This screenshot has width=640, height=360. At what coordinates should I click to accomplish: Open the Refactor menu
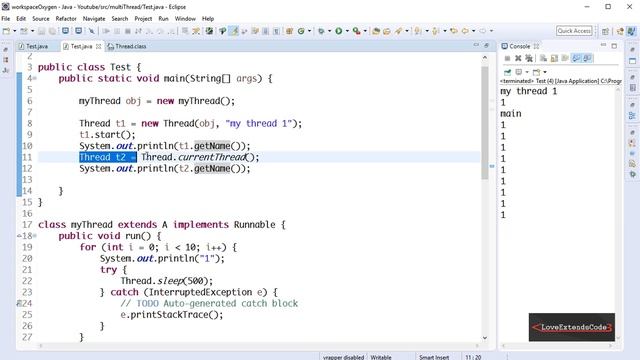click(x=66, y=19)
